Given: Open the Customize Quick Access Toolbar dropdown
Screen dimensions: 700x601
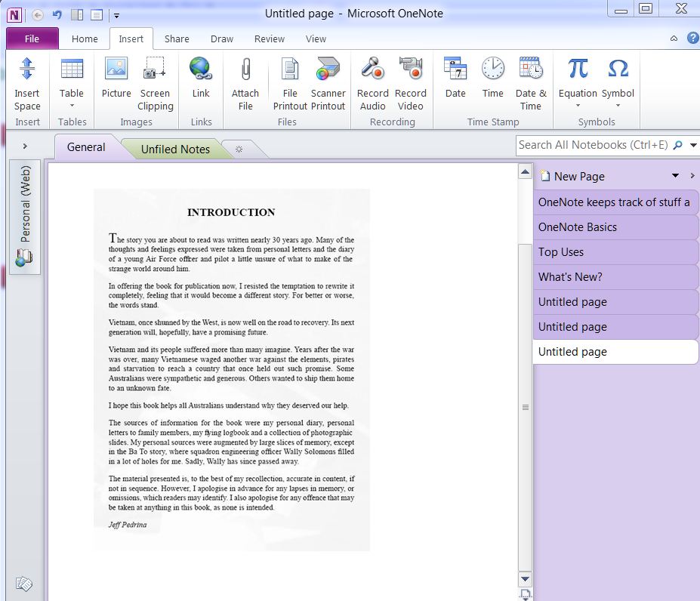Looking at the screenshot, I should (116, 16).
